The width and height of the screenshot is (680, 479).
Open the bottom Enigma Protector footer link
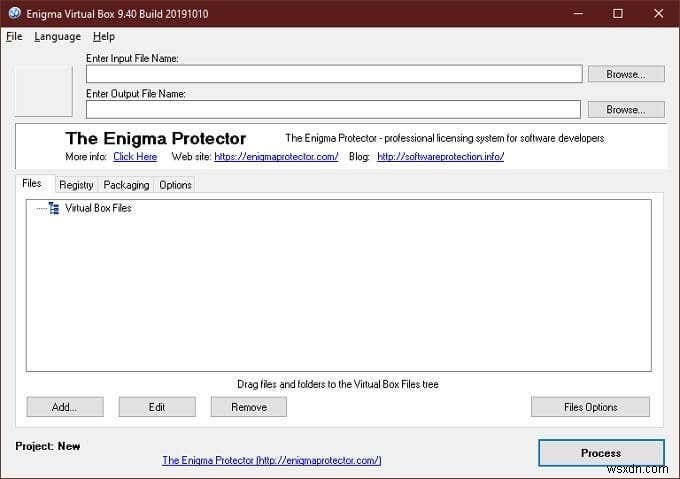tap(272, 460)
